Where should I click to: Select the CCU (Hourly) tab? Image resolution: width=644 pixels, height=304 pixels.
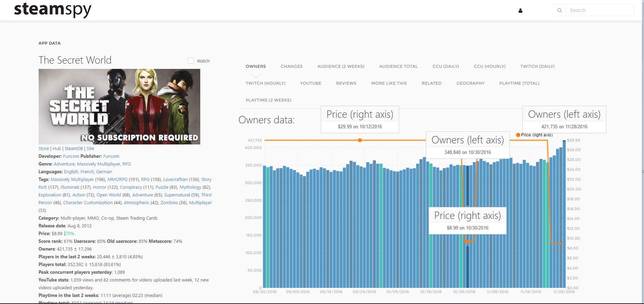click(x=490, y=66)
